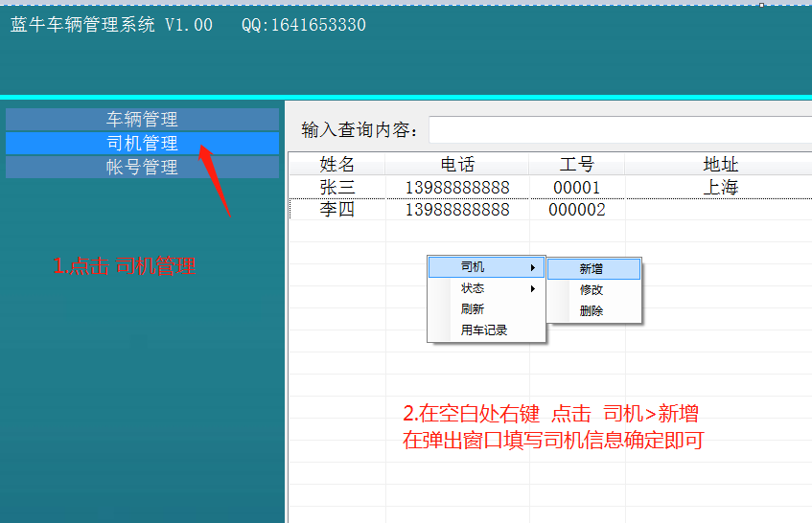Click the 工号 column header

click(x=577, y=165)
